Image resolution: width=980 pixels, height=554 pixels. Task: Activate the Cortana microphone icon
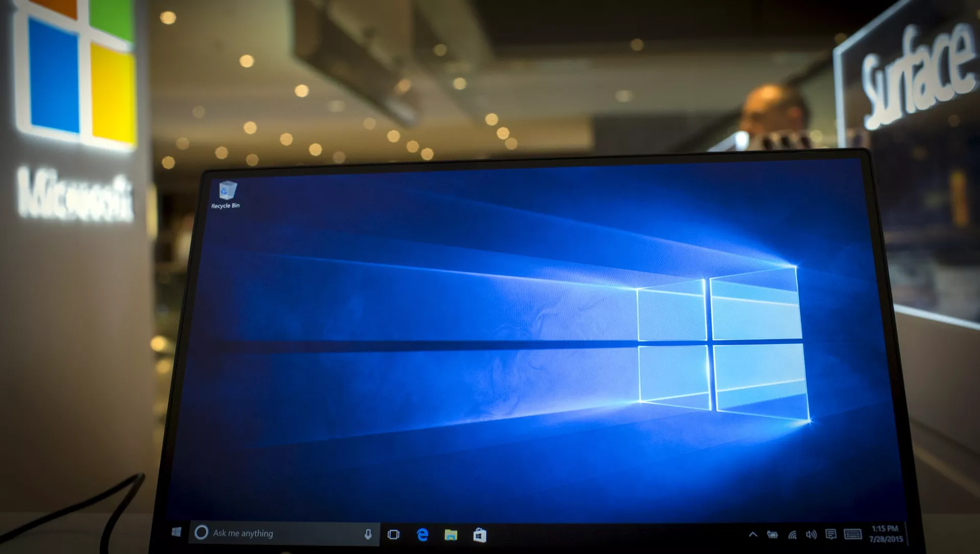(368, 534)
